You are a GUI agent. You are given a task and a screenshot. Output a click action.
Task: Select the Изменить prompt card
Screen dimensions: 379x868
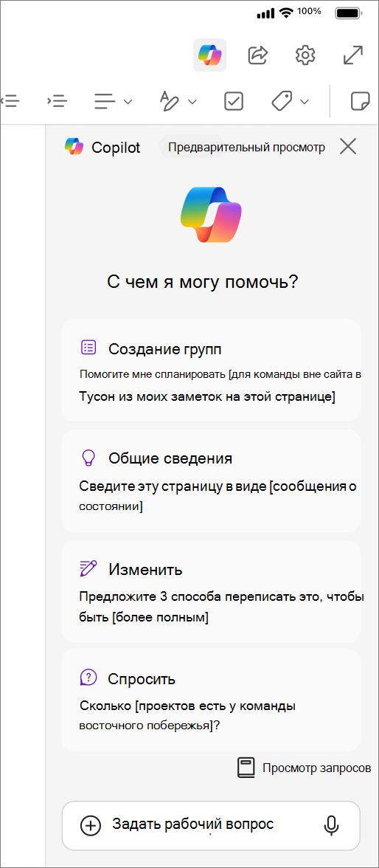(211, 591)
